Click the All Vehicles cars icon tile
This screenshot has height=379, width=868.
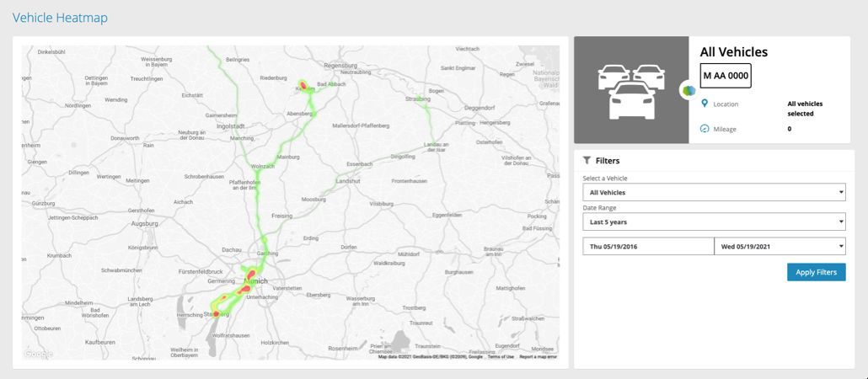point(631,90)
